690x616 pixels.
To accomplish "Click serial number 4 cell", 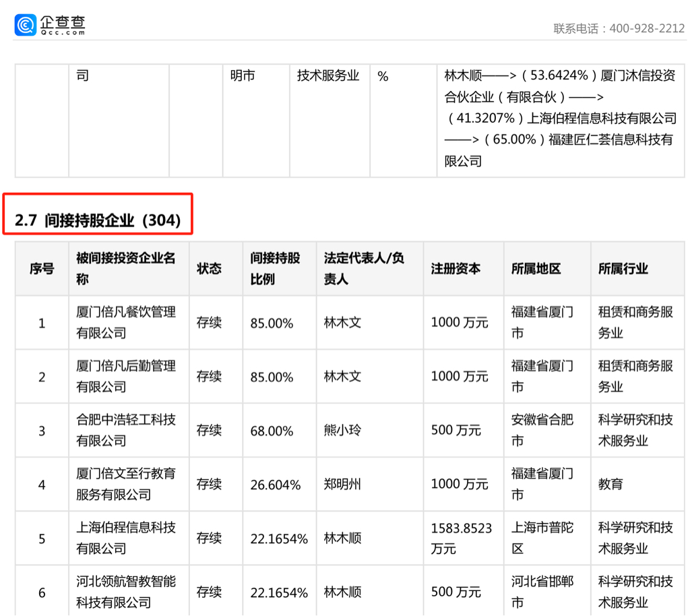I will [42, 485].
